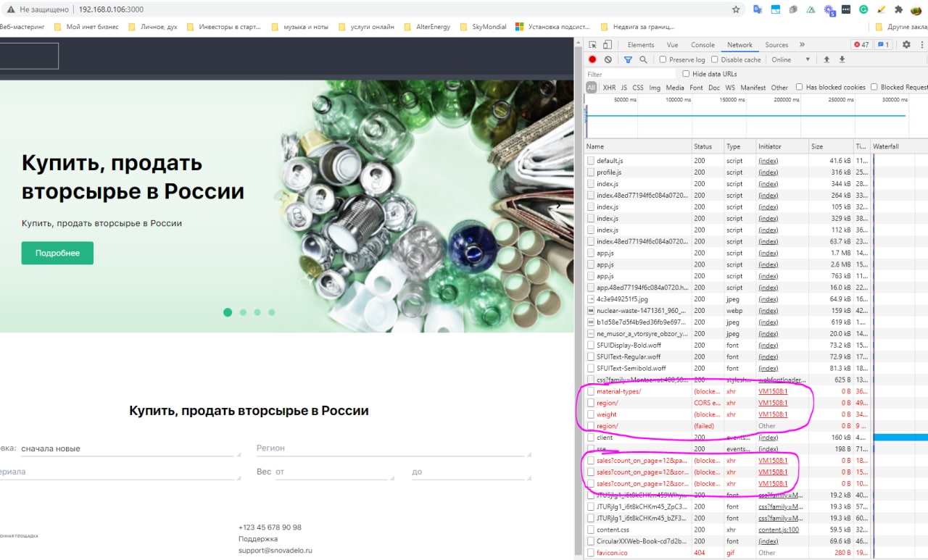Open the Google Translate extension icon
Screen dimensions: 928x560
click(x=758, y=9)
